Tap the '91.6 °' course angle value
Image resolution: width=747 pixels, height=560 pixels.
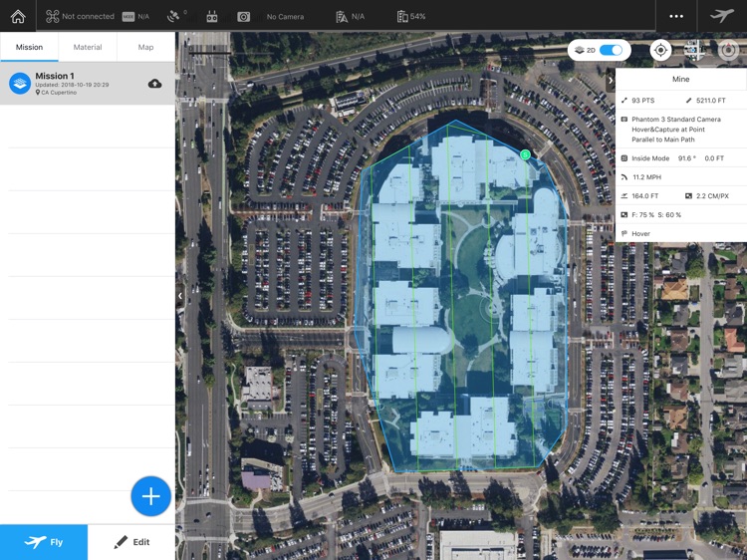click(x=686, y=158)
